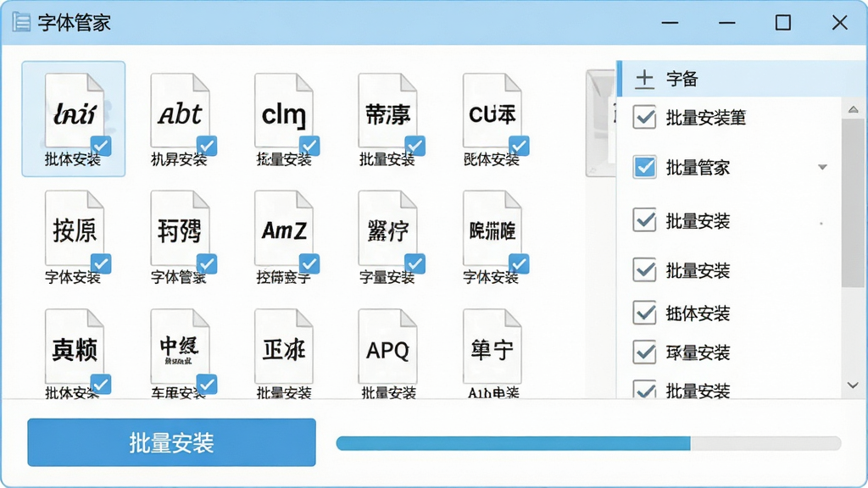Click the 字体管家 label under "玗骋"

(x=178, y=277)
